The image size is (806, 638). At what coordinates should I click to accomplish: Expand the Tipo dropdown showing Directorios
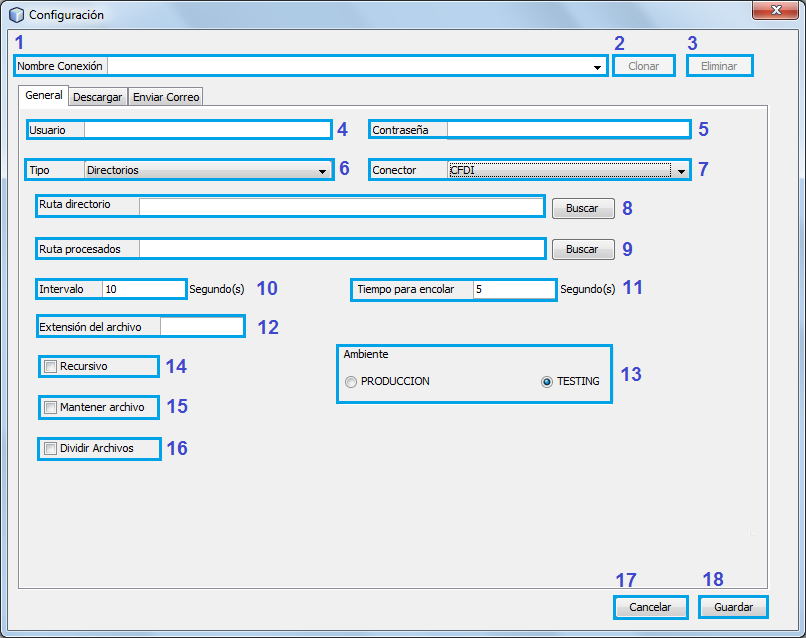click(x=322, y=171)
